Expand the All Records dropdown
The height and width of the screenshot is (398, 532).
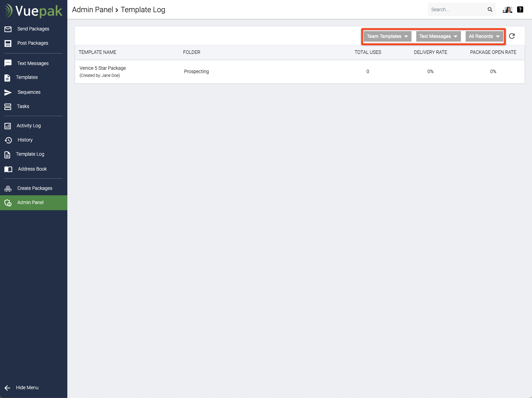point(484,36)
